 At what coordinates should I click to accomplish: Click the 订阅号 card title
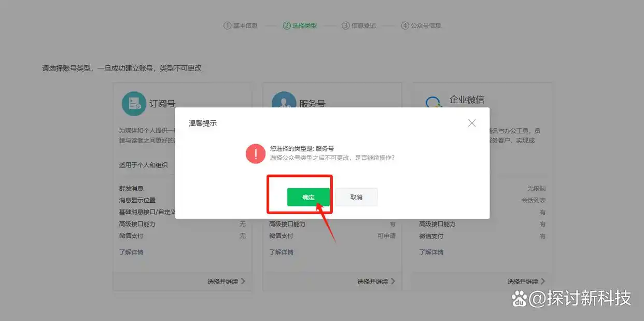tap(162, 104)
